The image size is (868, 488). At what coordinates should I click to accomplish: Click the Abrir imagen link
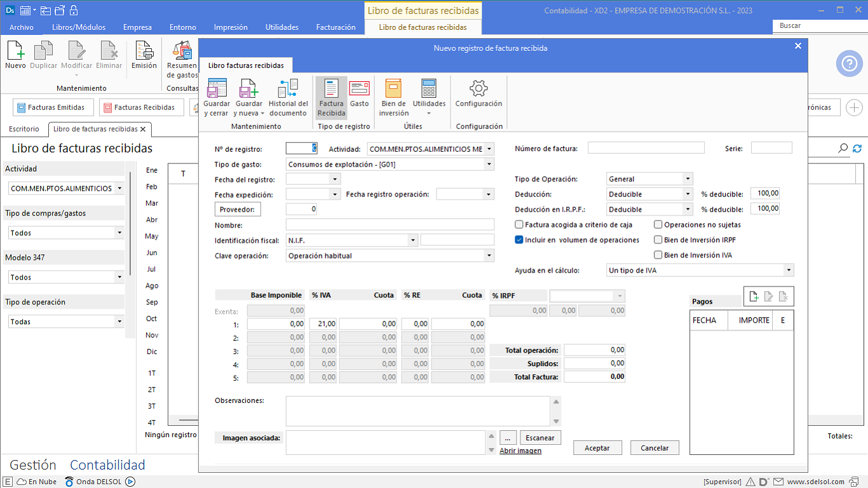tap(520, 451)
